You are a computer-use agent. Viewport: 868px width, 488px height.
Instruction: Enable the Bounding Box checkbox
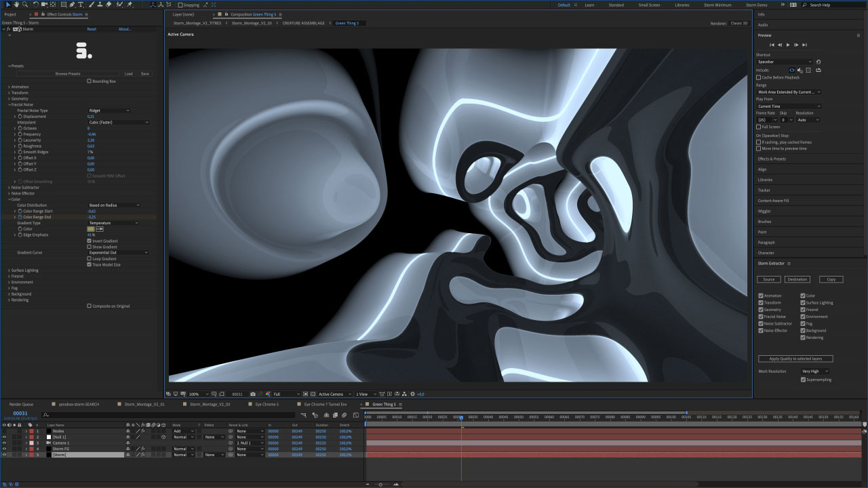tap(90, 81)
